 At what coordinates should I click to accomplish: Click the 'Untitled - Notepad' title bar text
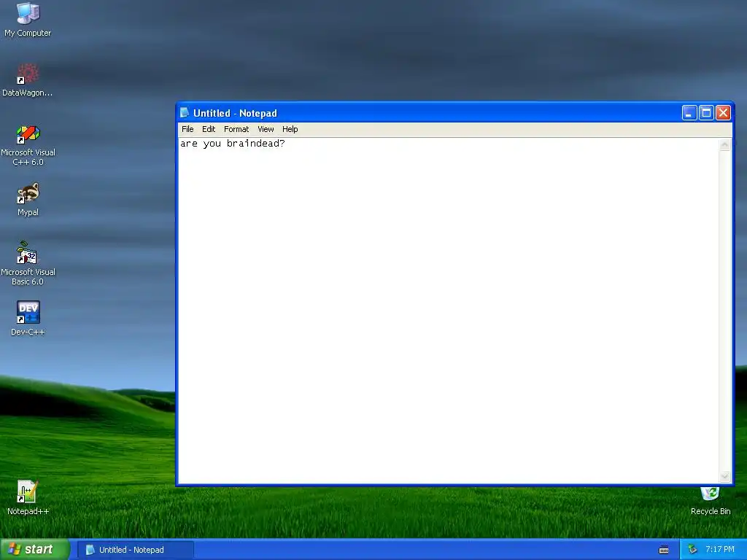235,113
